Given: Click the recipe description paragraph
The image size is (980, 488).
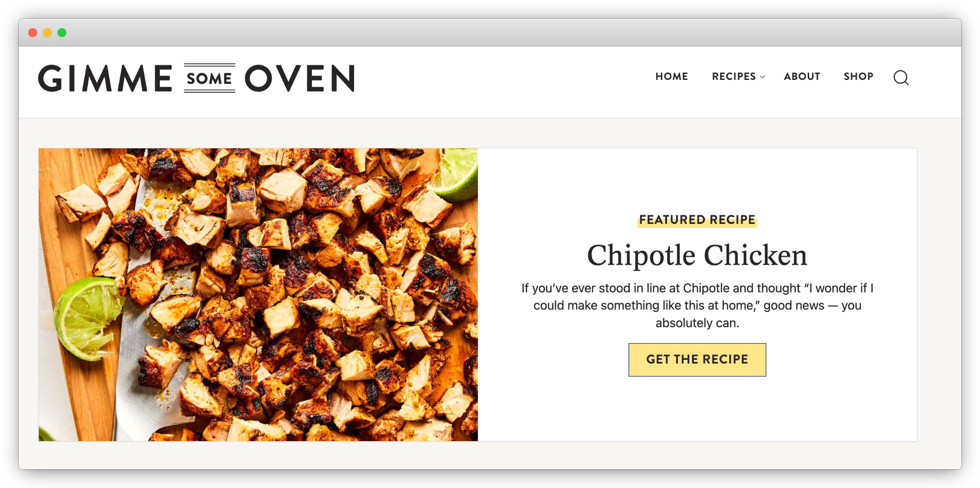Looking at the screenshot, I should point(697,305).
